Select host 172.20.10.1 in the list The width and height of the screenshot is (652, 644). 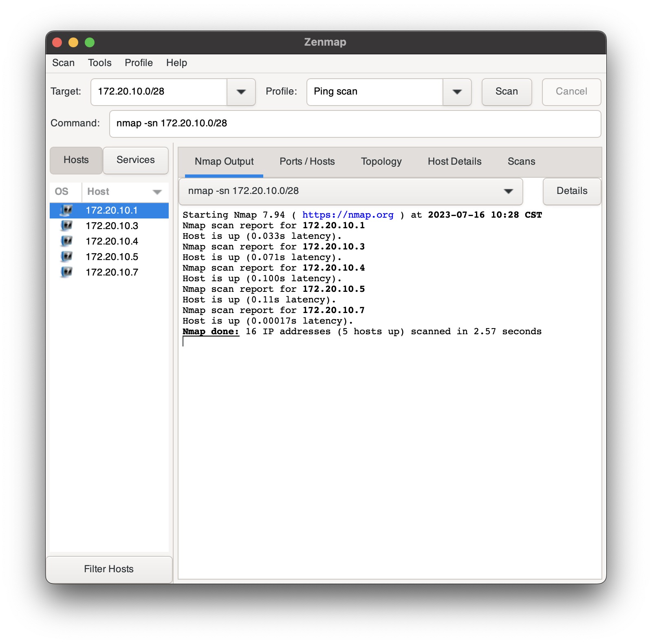tap(109, 210)
